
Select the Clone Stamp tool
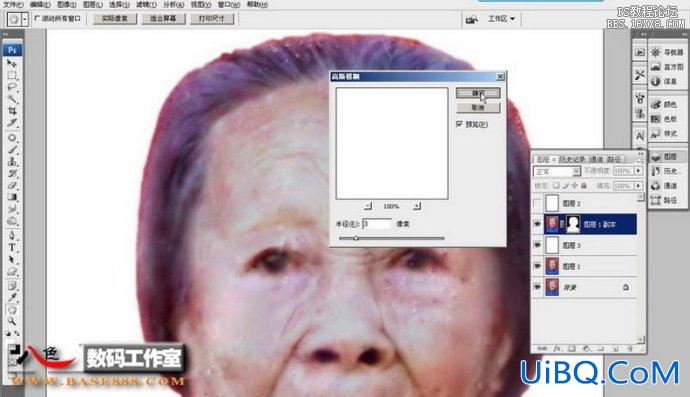tap(12, 162)
